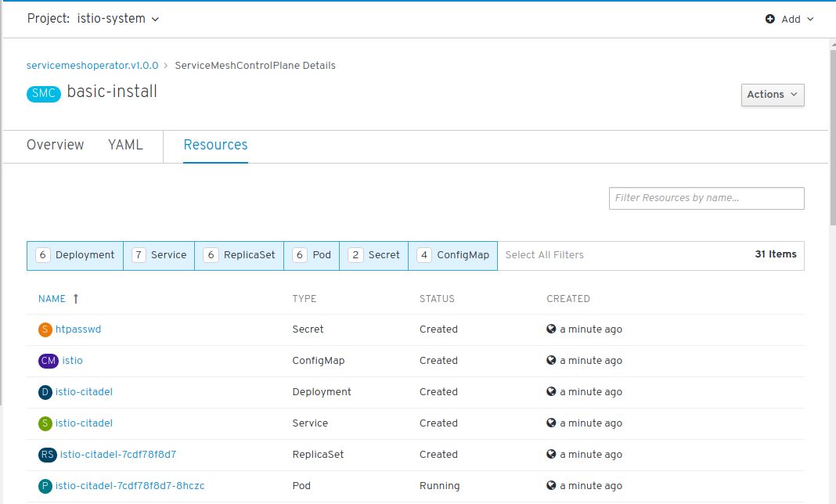Click the basic-install page title
The image size is (836, 504).
(x=112, y=92)
